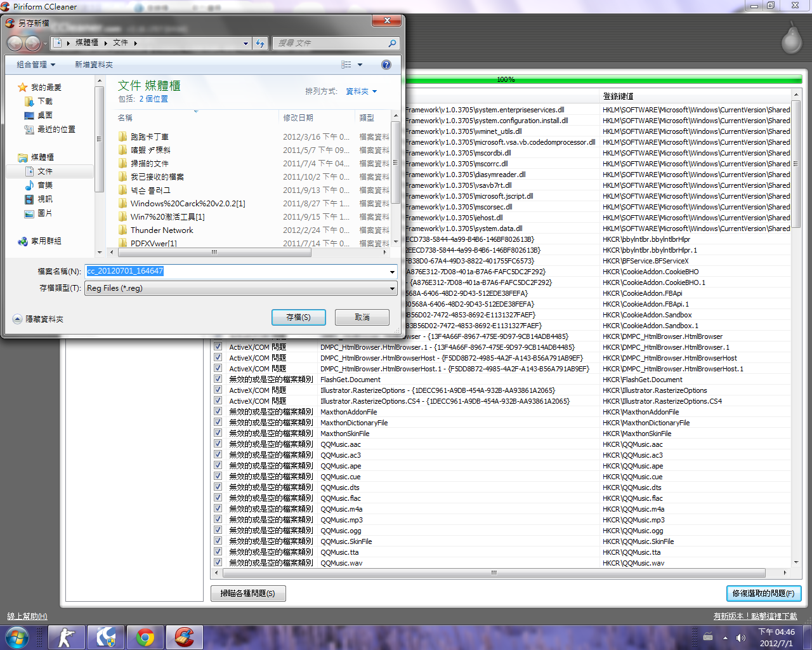Click 媒體櫃 breadcrumb in address bar
The width and height of the screenshot is (812, 650).
click(86, 43)
